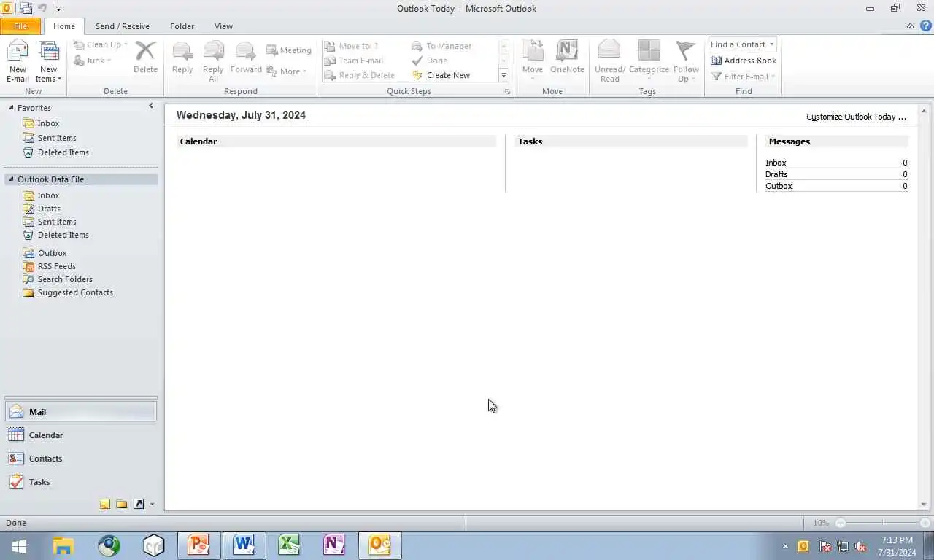The height and width of the screenshot is (560, 934).
Task: Minimize the navigation pane
Action: [x=151, y=106]
